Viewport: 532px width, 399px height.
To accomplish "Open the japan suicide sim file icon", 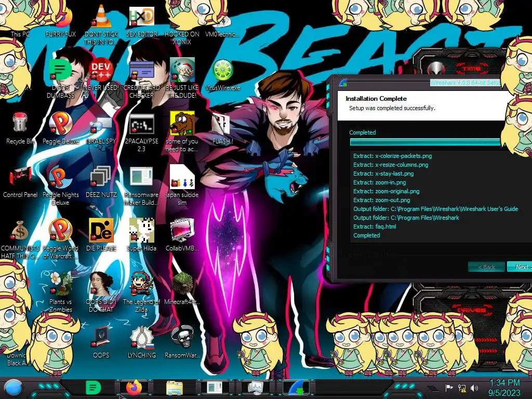I will point(182,185).
